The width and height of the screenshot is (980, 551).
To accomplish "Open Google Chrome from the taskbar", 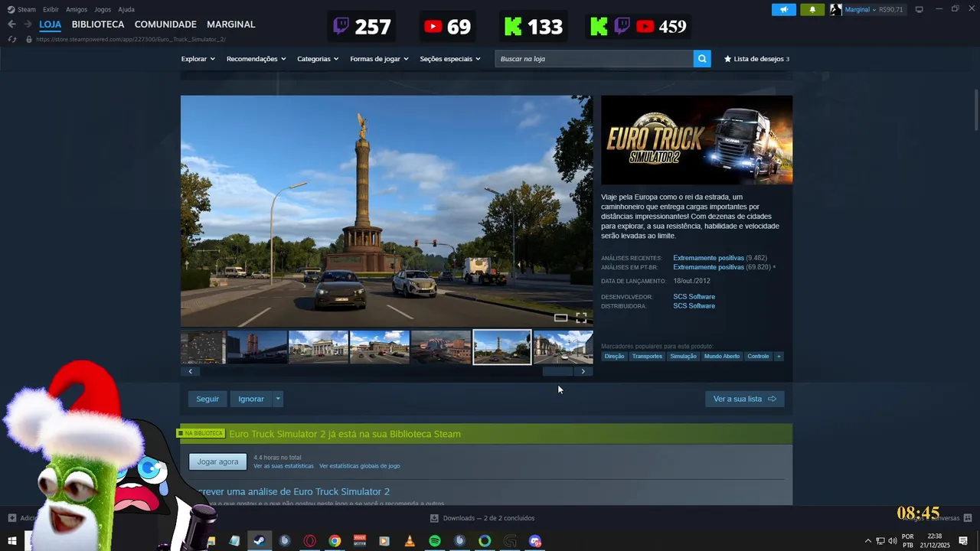I will (x=335, y=541).
